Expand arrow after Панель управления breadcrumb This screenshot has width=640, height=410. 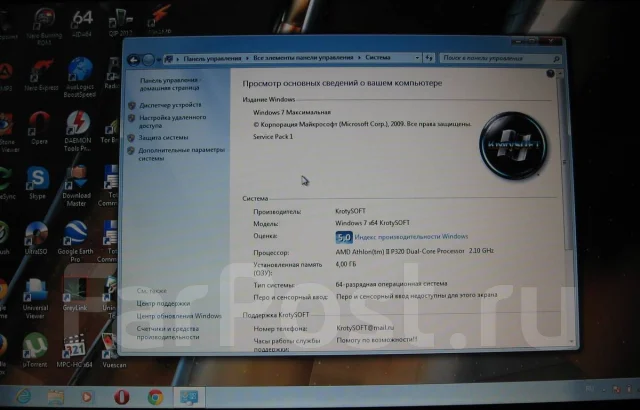[x=247, y=58]
